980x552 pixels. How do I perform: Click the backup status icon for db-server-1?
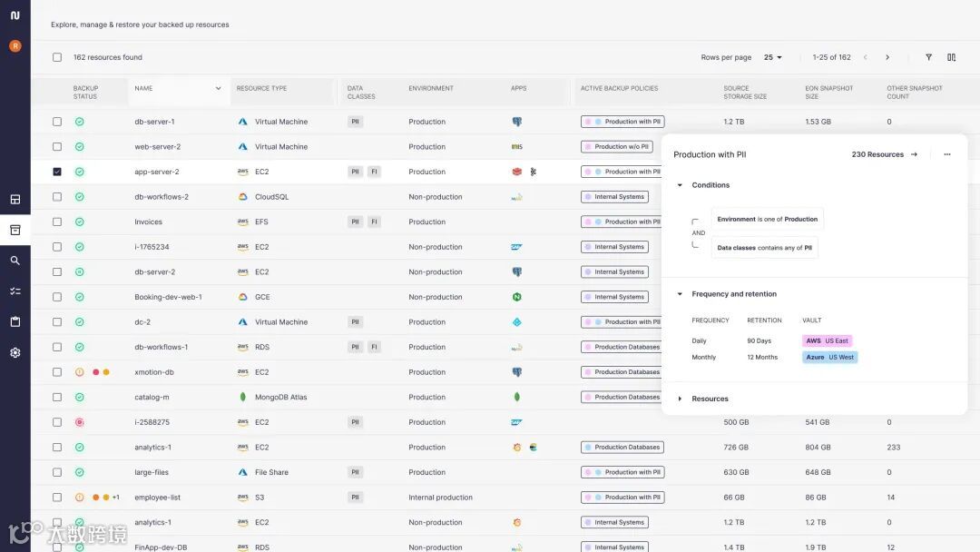pos(79,122)
